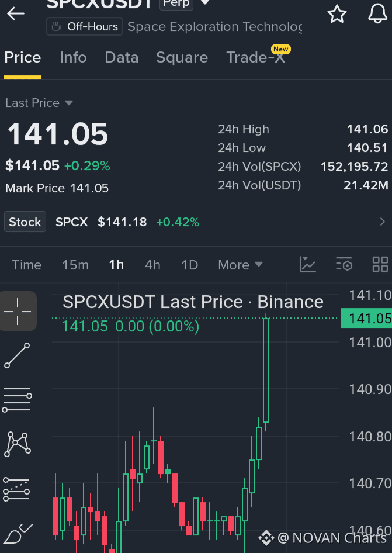Tap the 24h High value 141.06
This screenshot has height=553, width=392.
point(367,129)
